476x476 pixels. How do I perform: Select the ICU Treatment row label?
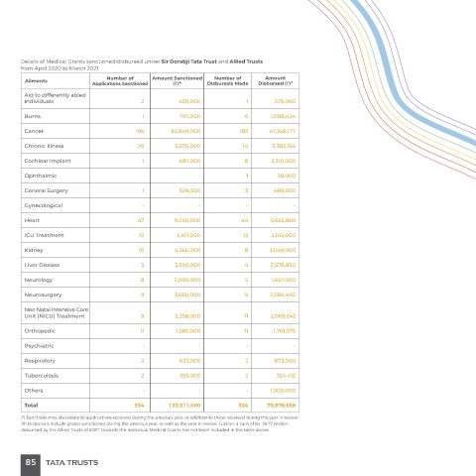(x=44, y=235)
